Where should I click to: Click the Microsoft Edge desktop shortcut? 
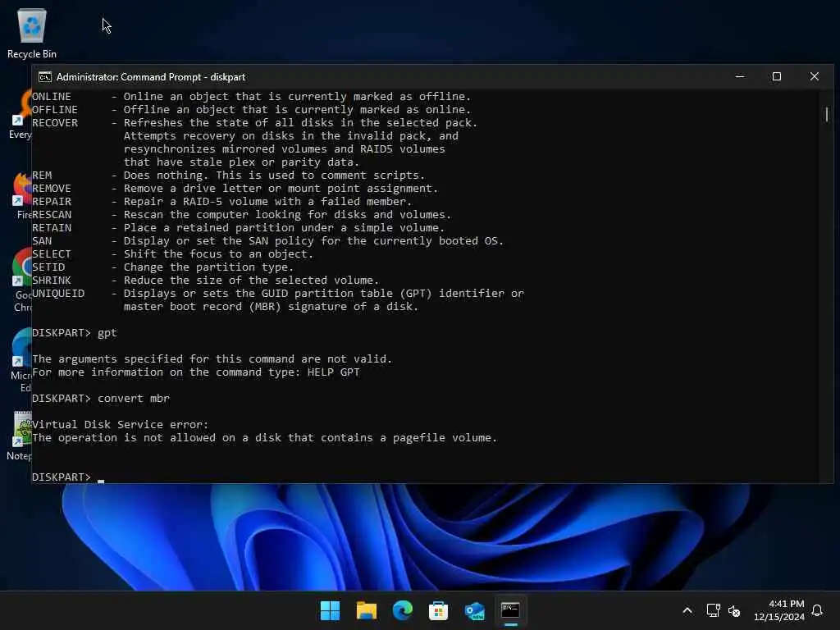21,360
